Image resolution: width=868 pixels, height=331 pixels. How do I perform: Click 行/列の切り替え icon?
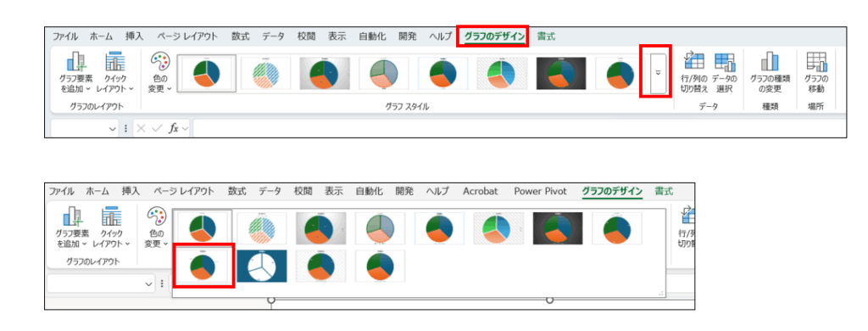click(694, 72)
